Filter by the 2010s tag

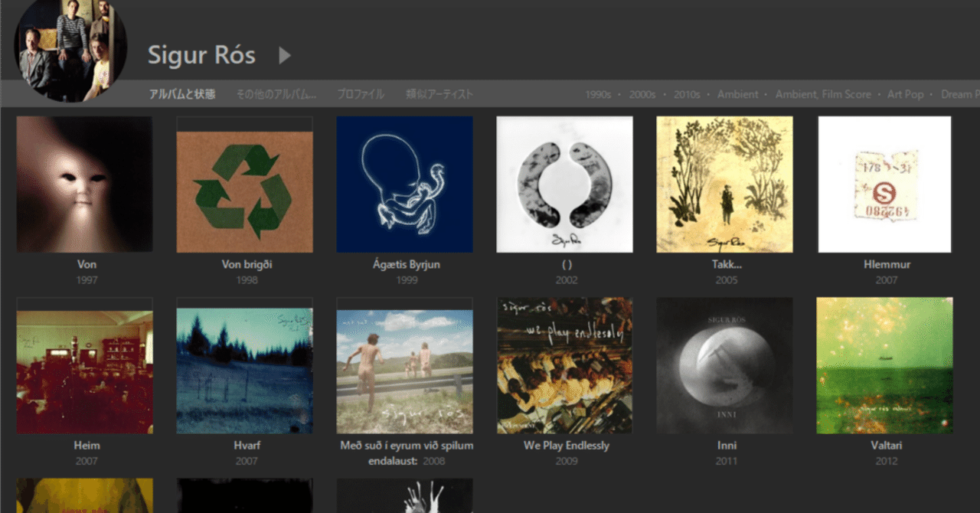click(x=687, y=93)
